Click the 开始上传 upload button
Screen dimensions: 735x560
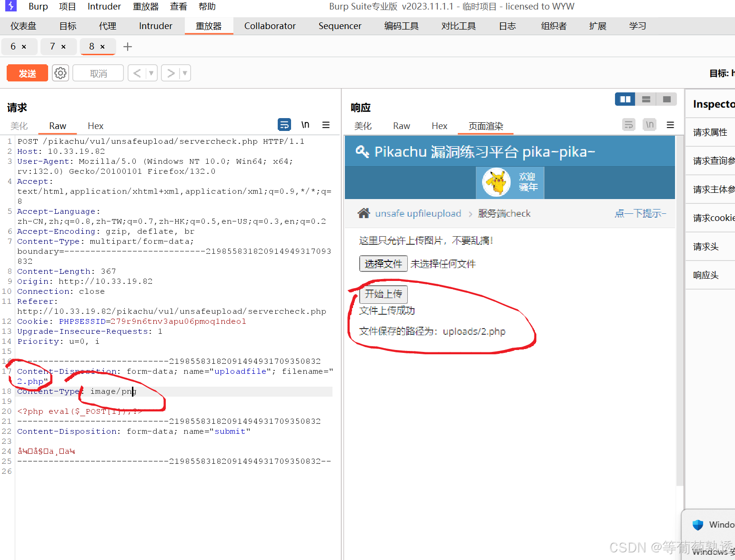pos(383,294)
